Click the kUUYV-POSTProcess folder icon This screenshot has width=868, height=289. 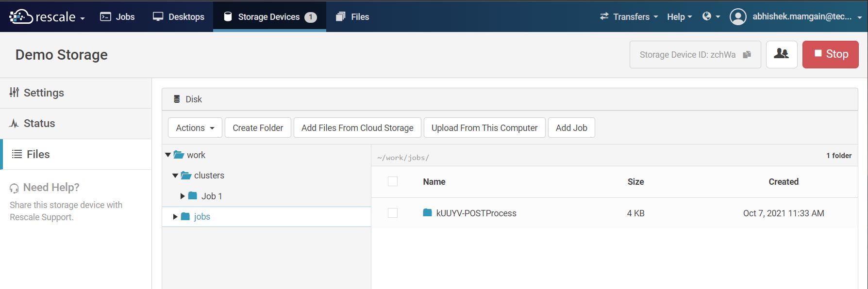[427, 212]
